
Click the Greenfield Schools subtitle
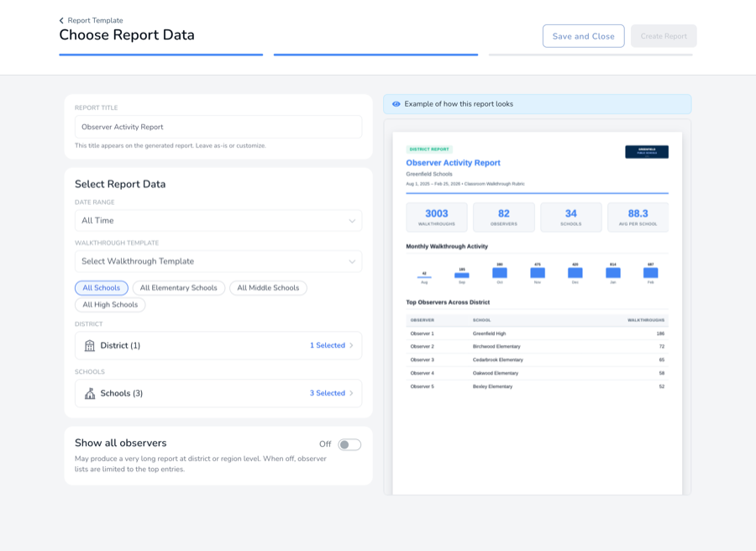coord(429,174)
